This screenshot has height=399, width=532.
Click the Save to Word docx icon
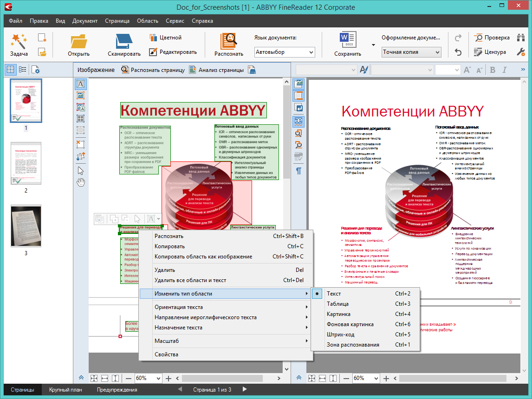pos(347,40)
